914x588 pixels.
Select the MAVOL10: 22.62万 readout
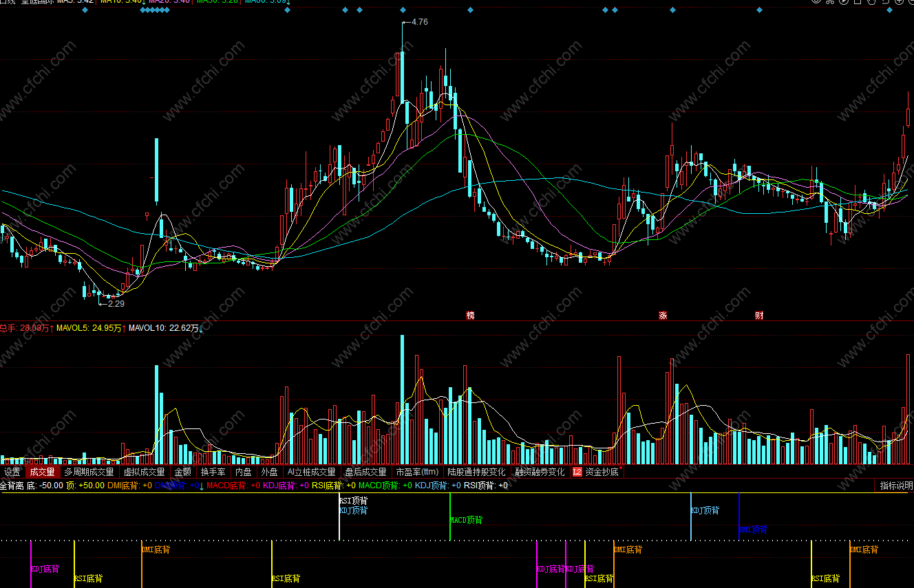click(x=165, y=328)
